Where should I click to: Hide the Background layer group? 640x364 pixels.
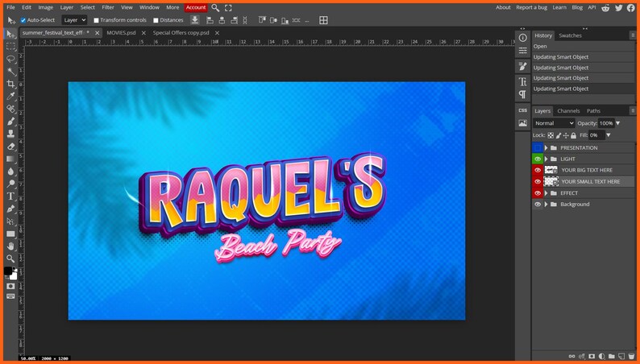tap(538, 205)
